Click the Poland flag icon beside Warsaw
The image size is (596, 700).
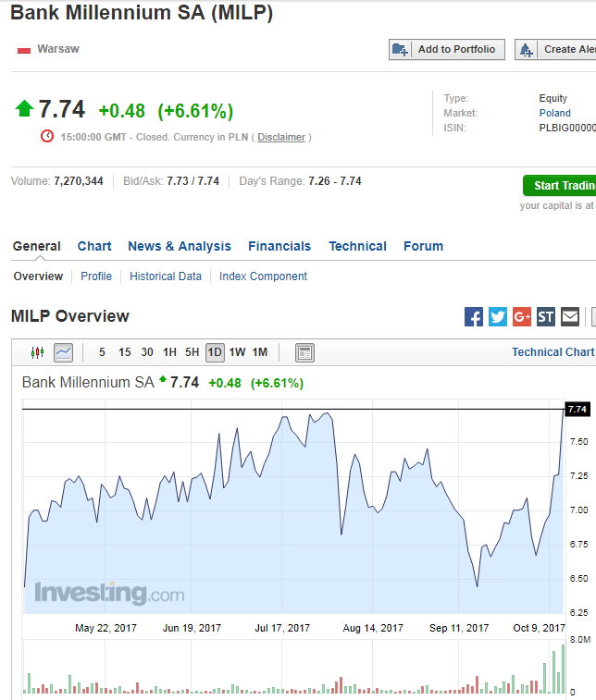pos(24,50)
